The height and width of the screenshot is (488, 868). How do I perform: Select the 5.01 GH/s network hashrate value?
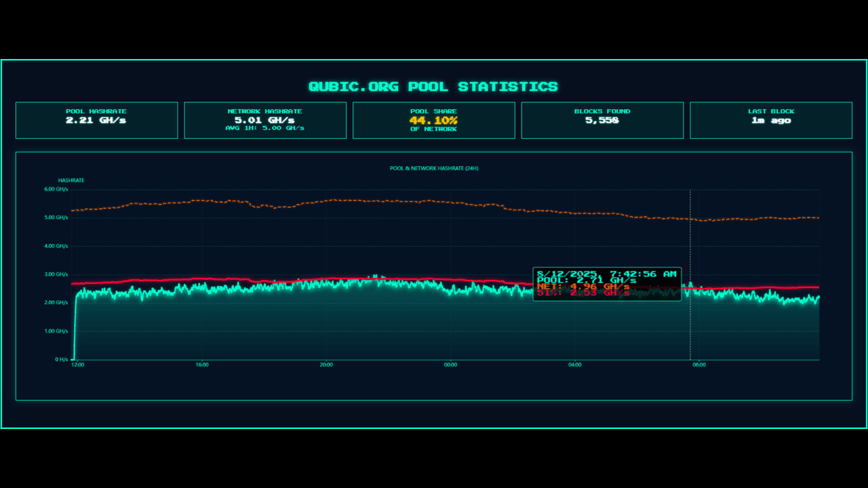click(265, 120)
